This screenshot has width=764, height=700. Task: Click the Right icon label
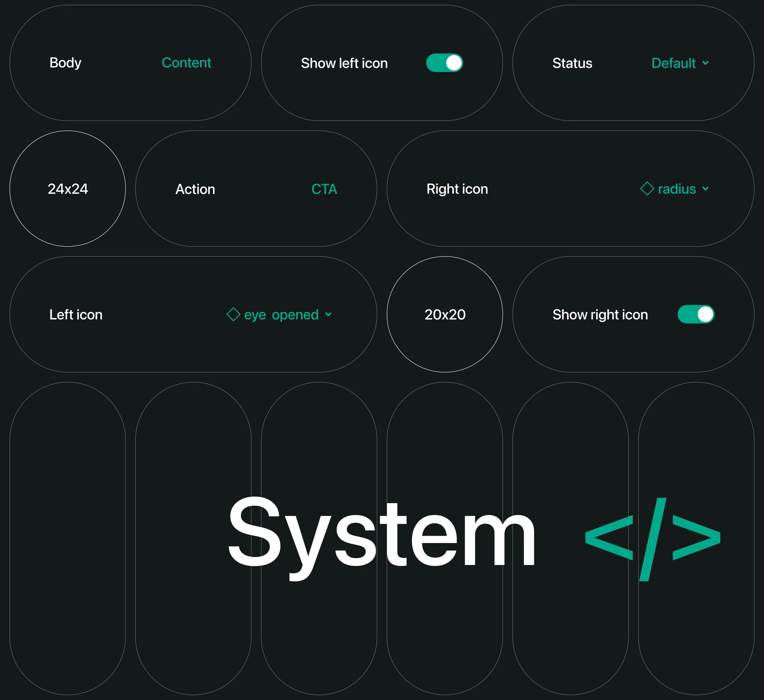[x=457, y=189]
